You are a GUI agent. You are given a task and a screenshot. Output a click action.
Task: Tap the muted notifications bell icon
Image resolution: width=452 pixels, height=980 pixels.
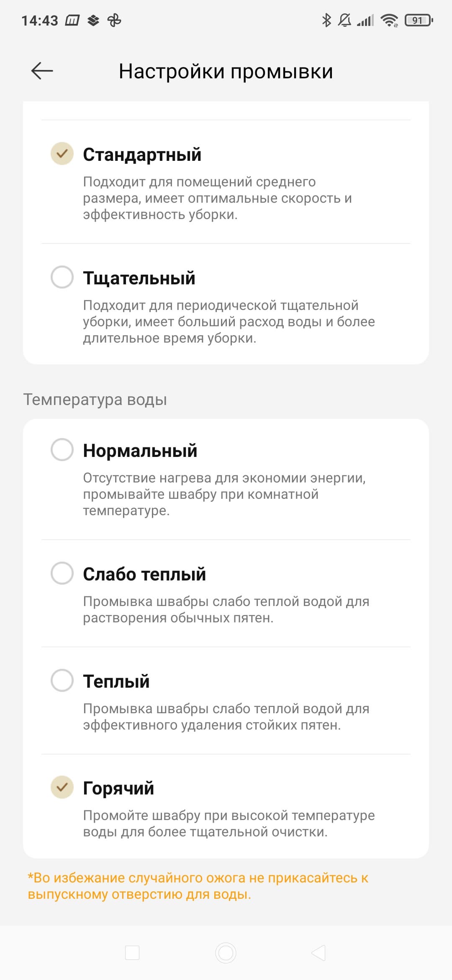point(344,20)
